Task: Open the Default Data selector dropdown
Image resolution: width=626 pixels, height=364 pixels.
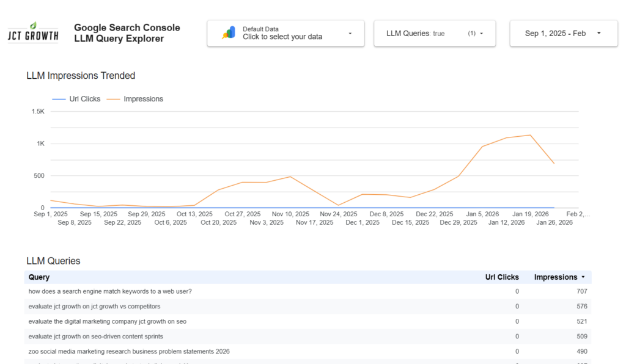Action: pyautogui.click(x=350, y=34)
